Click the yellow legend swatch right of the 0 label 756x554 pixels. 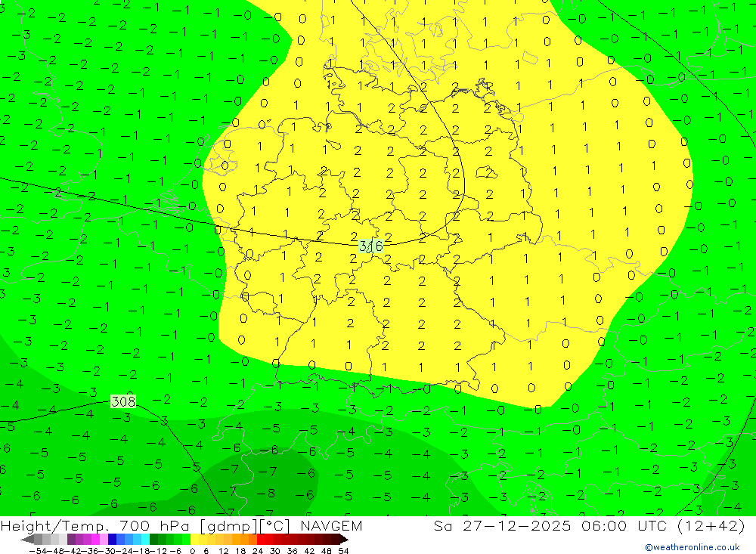point(195,539)
